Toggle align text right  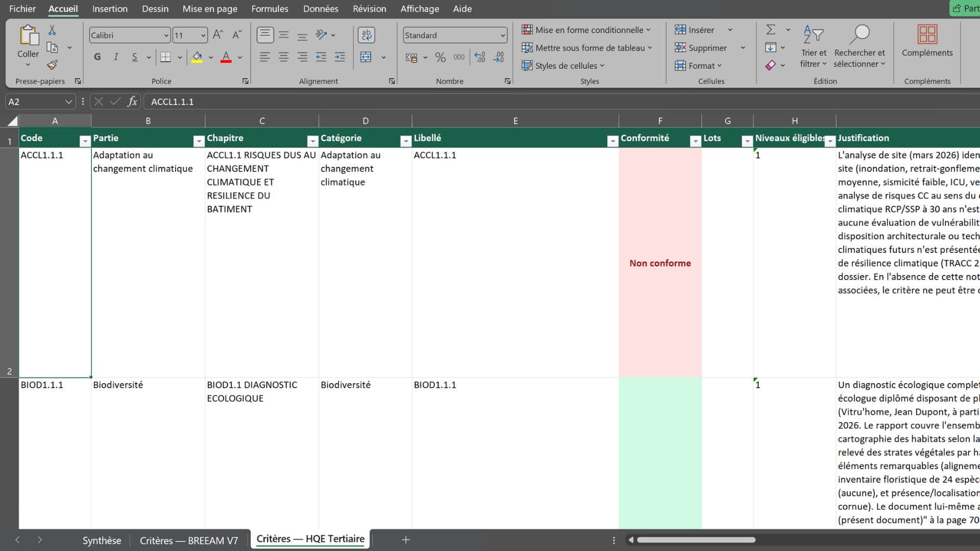coord(302,57)
